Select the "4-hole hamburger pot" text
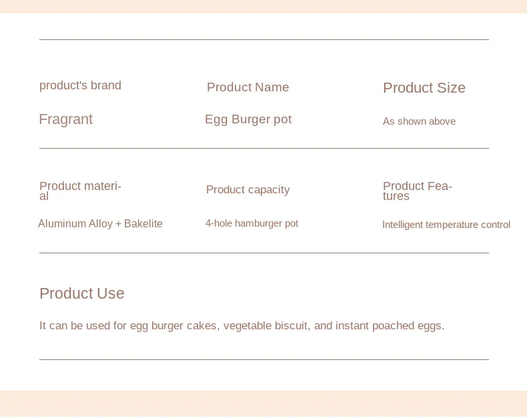 click(x=251, y=223)
